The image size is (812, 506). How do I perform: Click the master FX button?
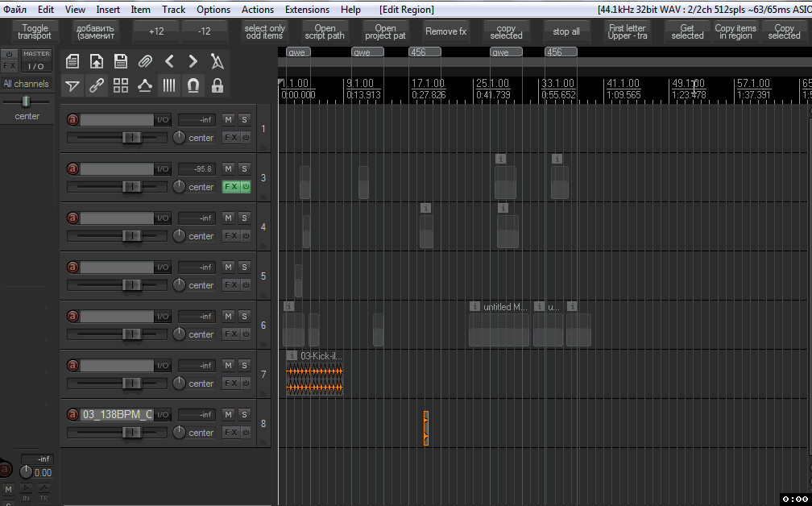point(10,66)
